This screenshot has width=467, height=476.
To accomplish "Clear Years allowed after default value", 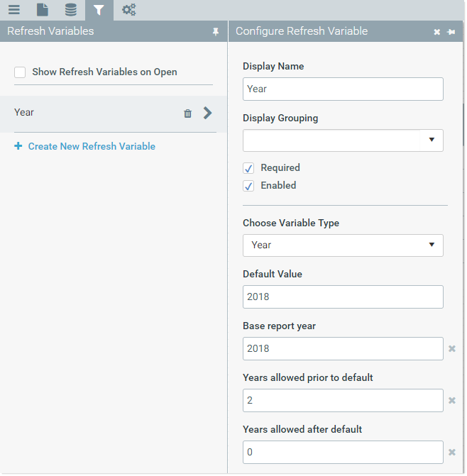I will pos(452,452).
